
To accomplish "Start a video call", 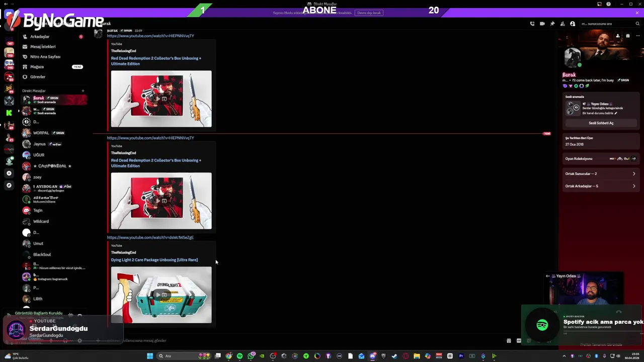I will [x=542, y=24].
